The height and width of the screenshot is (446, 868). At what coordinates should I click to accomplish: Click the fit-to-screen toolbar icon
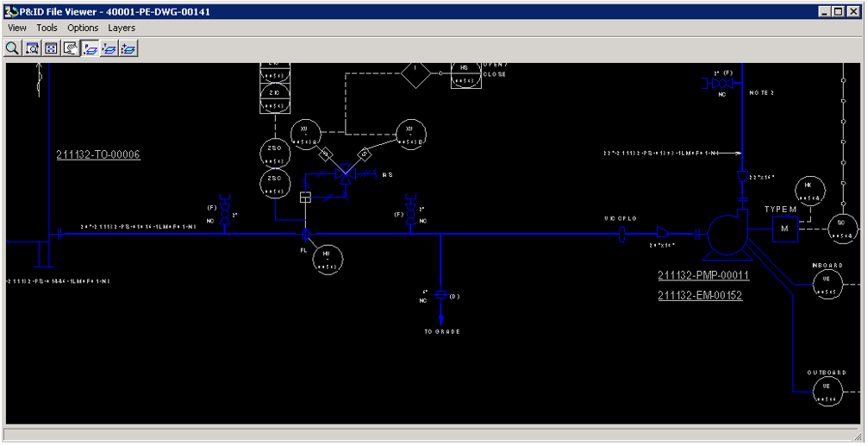pyautogui.click(x=51, y=48)
